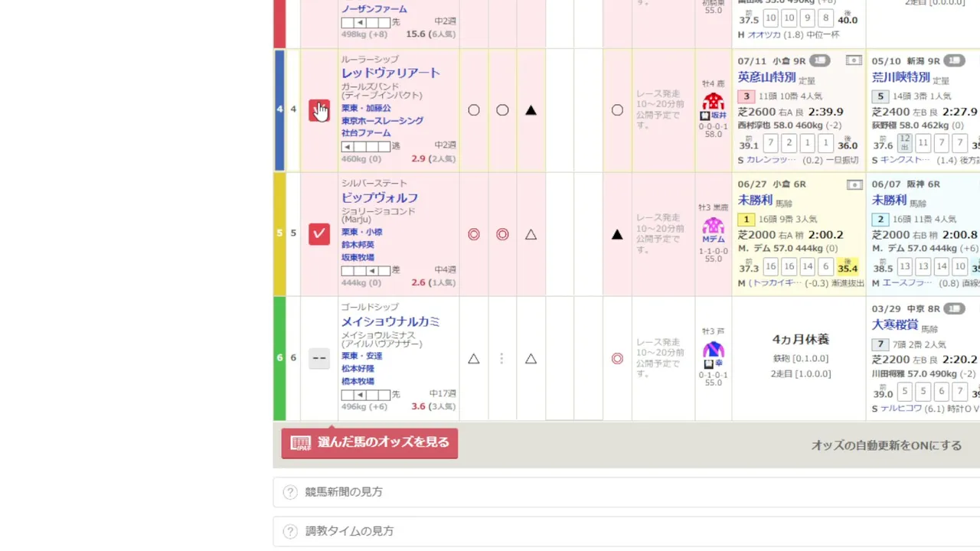Click first ○ mark for レッドヴァリアート
The width and height of the screenshot is (980, 551).
pyautogui.click(x=474, y=110)
